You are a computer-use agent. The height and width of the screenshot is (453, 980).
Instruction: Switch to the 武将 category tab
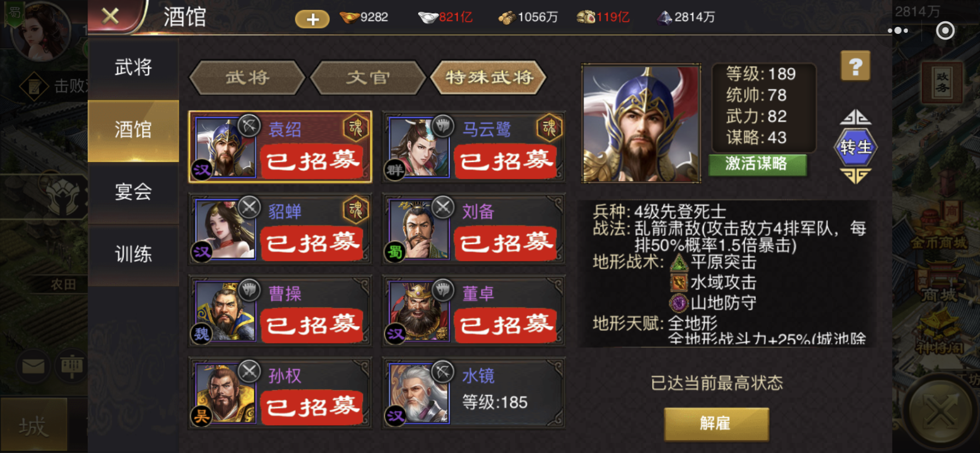click(247, 78)
